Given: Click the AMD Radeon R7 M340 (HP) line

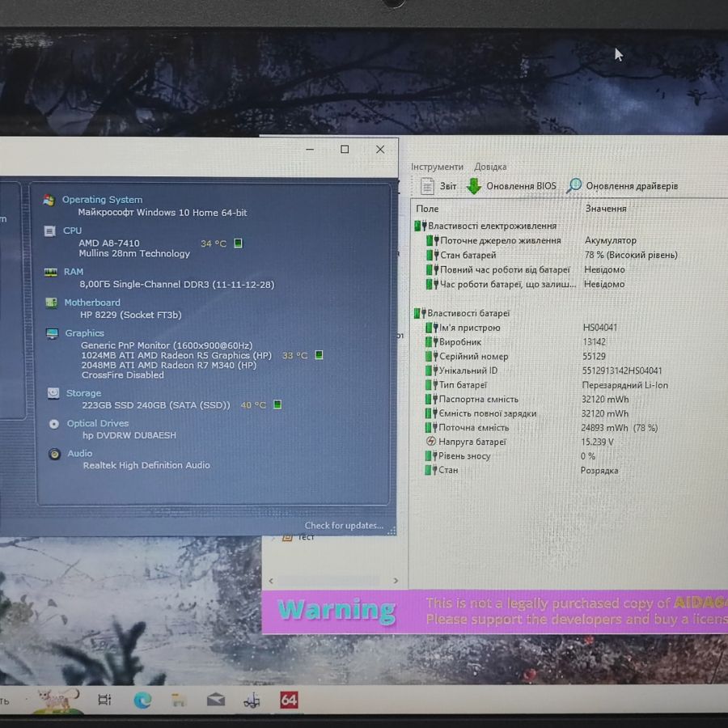Looking at the screenshot, I should [x=168, y=365].
